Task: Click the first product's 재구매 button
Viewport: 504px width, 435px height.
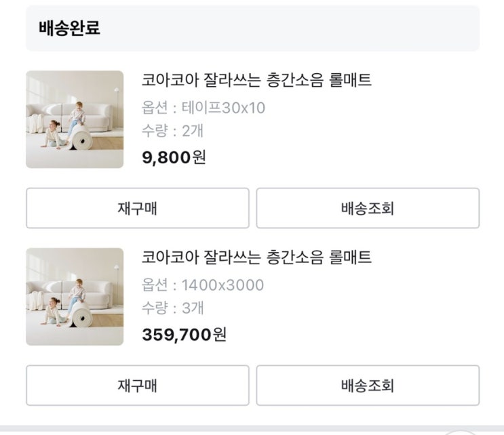Action: point(137,208)
